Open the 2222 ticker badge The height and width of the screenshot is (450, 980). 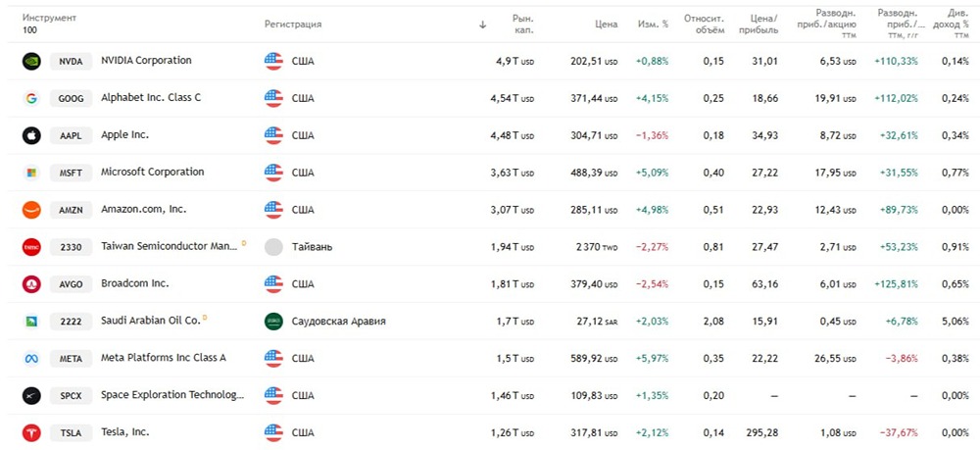coord(71,322)
